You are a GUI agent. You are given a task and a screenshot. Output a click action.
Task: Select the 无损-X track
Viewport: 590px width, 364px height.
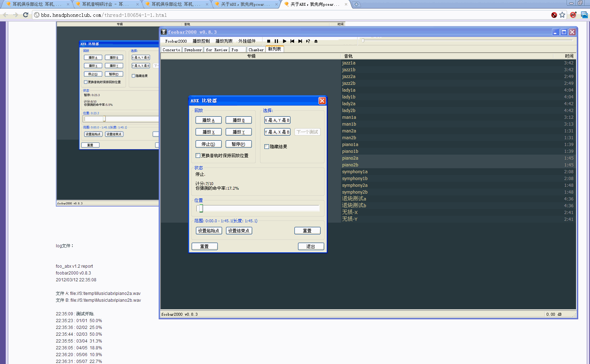(458, 212)
